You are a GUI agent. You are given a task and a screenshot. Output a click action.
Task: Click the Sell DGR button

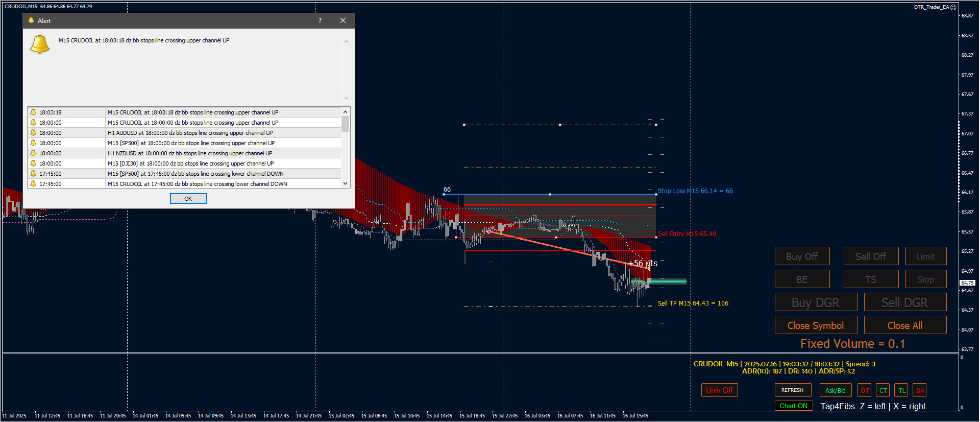click(905, 302)
